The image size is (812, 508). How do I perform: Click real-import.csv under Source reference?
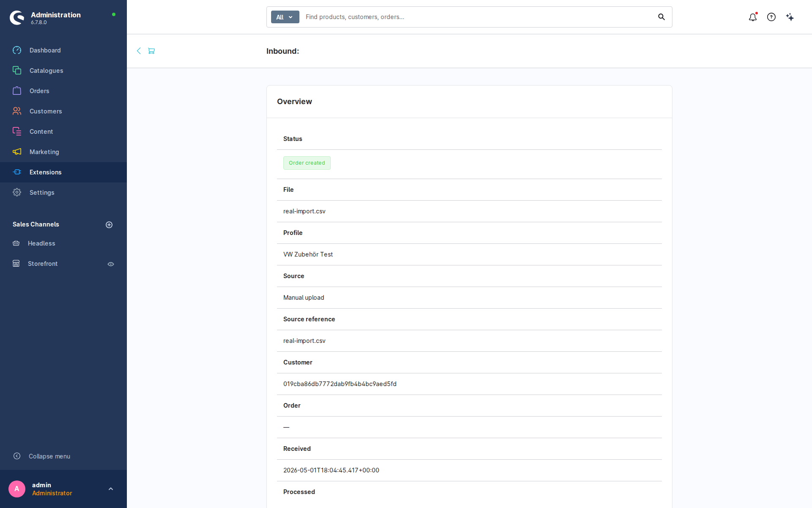(x=304, y=341)
